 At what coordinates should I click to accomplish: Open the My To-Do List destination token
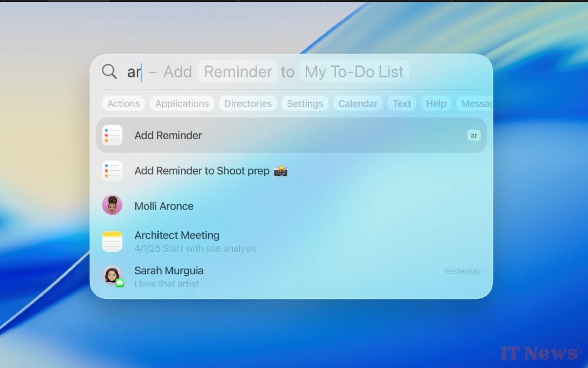pyautogui.click(x=354, y=72)
